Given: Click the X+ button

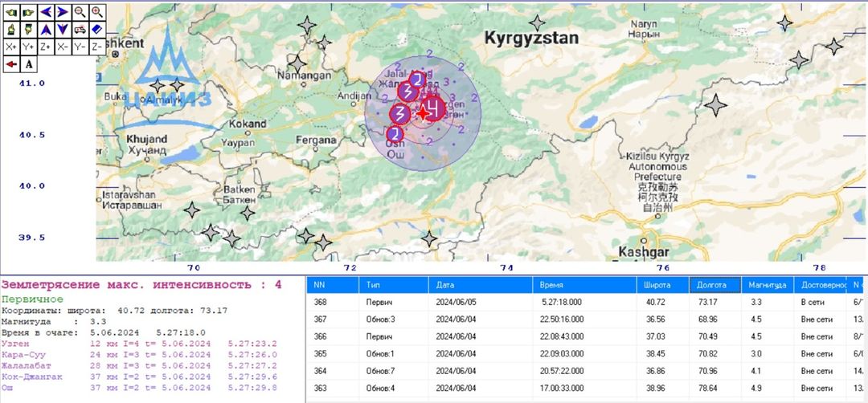Looking at the screenshot, I should [11, 47].
